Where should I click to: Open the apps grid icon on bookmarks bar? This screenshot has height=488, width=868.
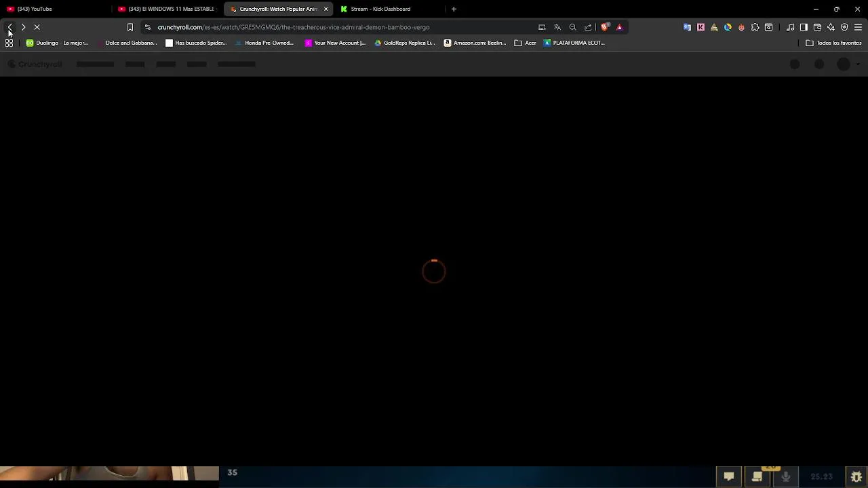click(9, 43)
